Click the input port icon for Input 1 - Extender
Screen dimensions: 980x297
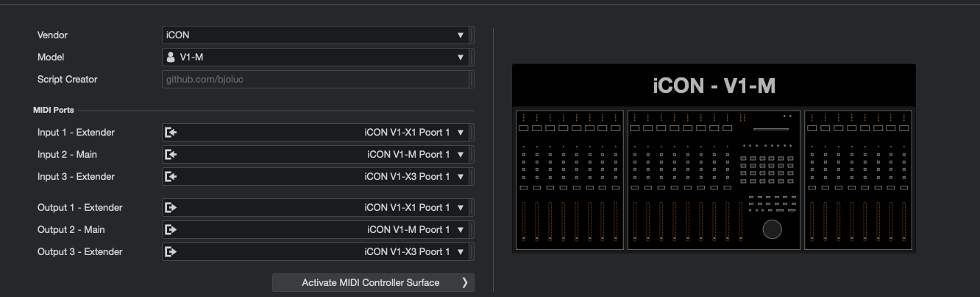tap(171, 133)
